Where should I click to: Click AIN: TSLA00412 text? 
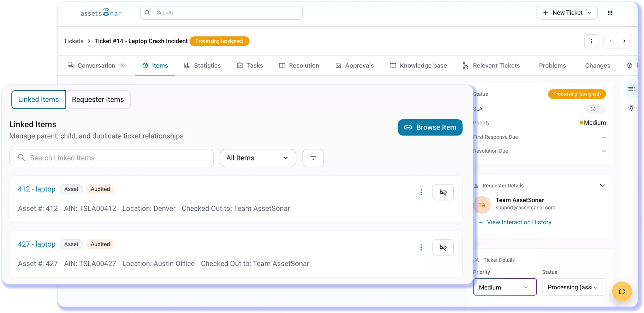click(90, 208)
